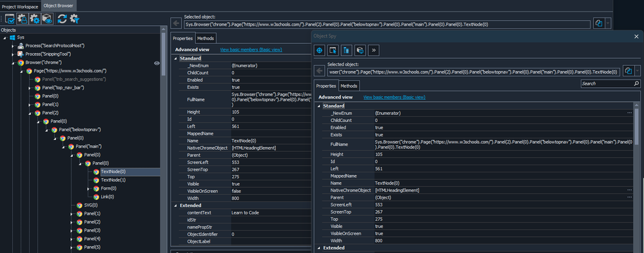The width and height of the screenshot is (644, 253).
Task: Click the checkmark window icon in Object Browser toolbar
Action: (x=10, y=19)
